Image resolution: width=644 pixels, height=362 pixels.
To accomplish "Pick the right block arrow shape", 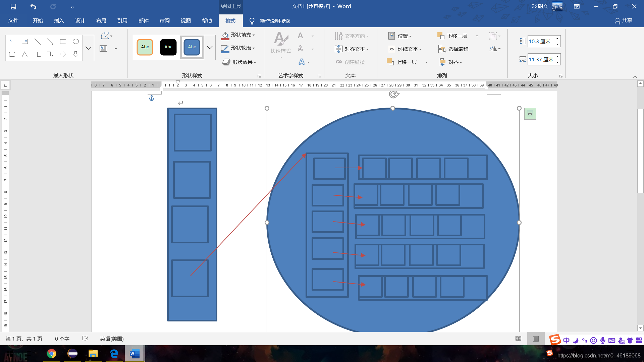I will 63,54.
